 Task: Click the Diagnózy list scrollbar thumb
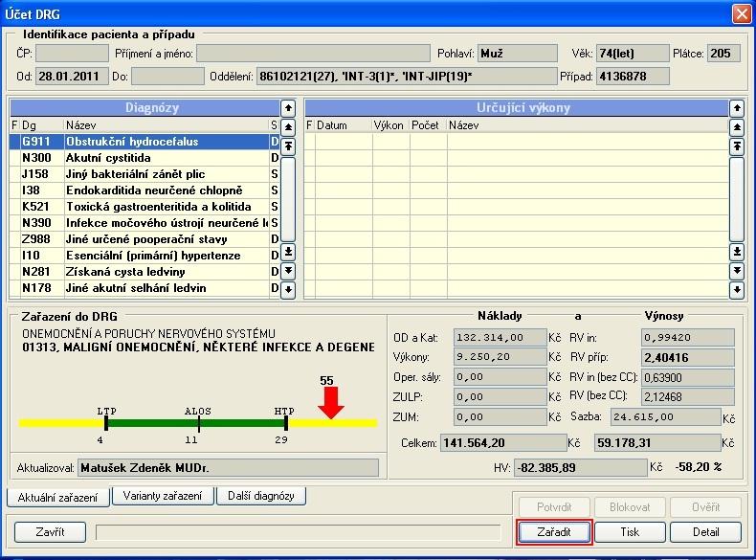(288, 199)
